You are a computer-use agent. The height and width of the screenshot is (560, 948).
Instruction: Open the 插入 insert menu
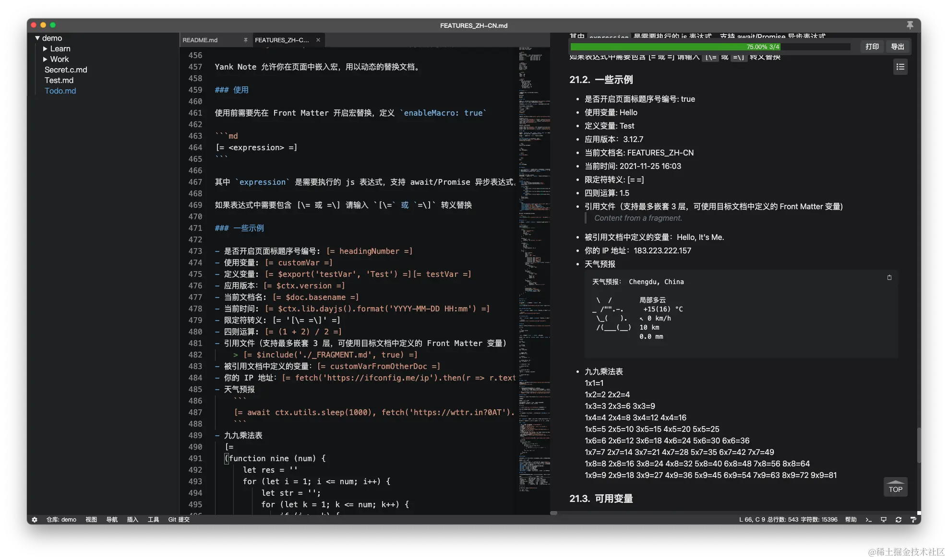(132, 520)
